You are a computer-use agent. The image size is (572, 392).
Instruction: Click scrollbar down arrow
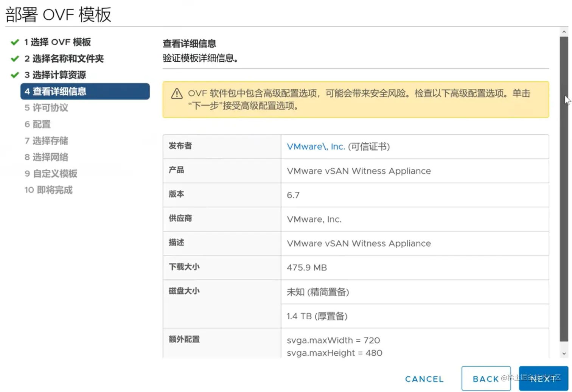tap(564, 354)
